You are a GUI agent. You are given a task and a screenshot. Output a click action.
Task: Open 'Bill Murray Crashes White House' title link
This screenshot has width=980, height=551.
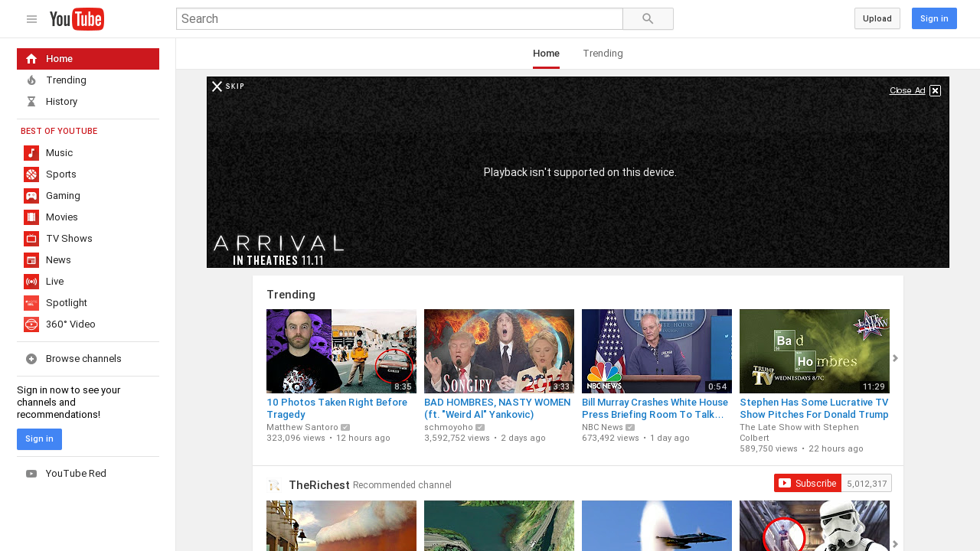tap(655, 408)
